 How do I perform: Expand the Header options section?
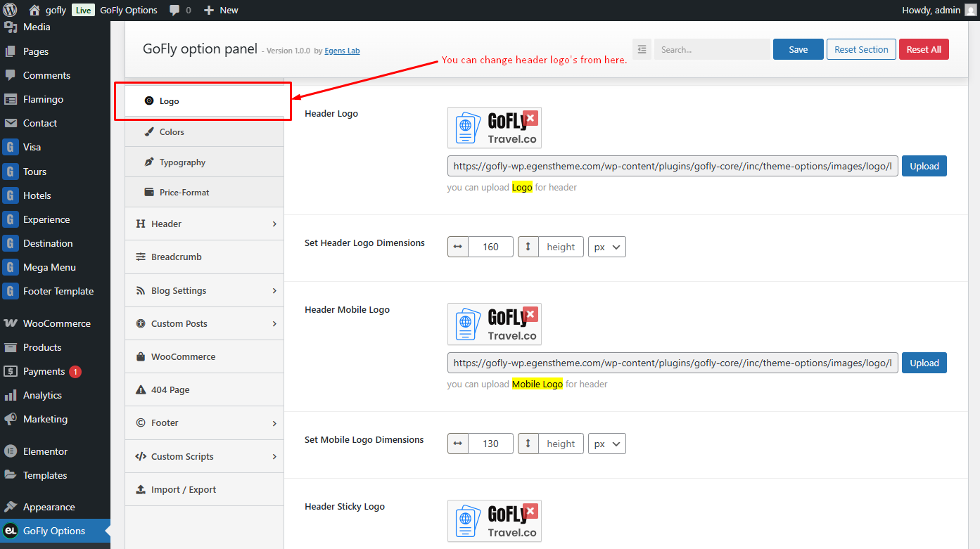[x=204, y=224]
